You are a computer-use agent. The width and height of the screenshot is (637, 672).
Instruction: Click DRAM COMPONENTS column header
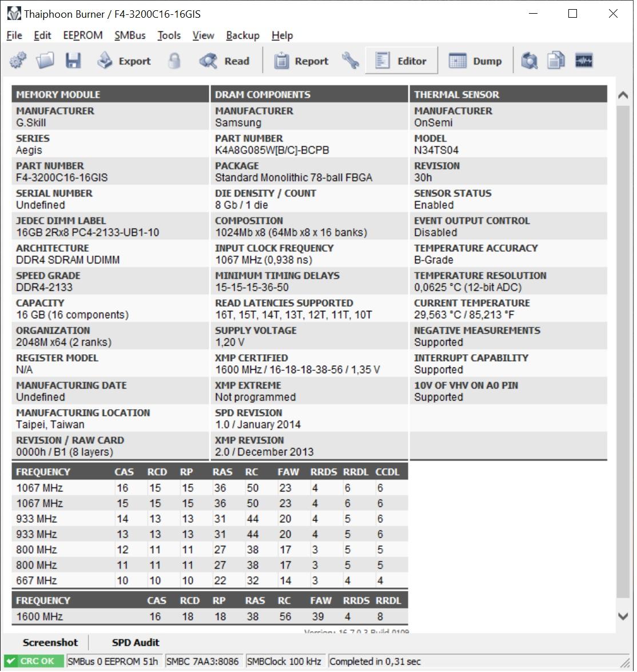pyautogui.click(x=309, y=94)
